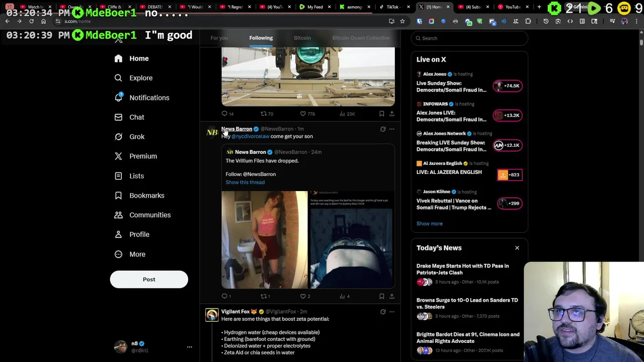
Task: Like the post with 779 likes
Action: (x=307, y=114)
